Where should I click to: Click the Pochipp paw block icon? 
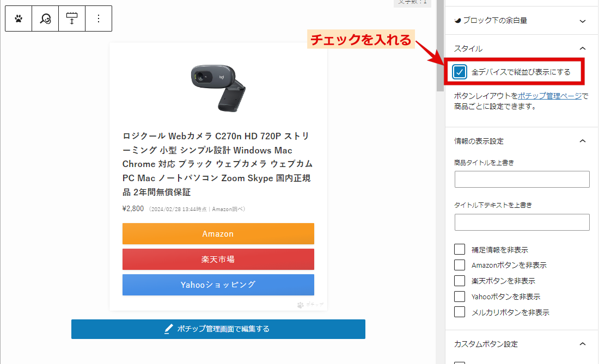point(19,18)
